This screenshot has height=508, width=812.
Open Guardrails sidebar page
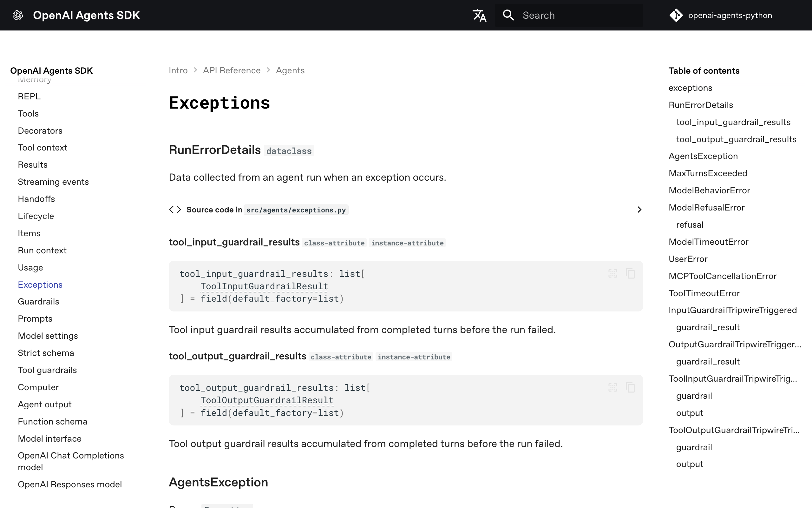[x=38, y=301]
